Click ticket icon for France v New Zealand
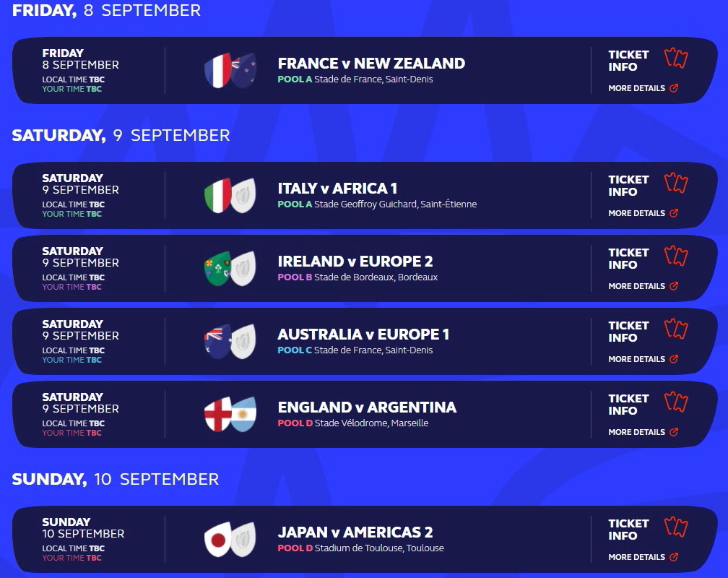The image size is (728, 578). 676,58
